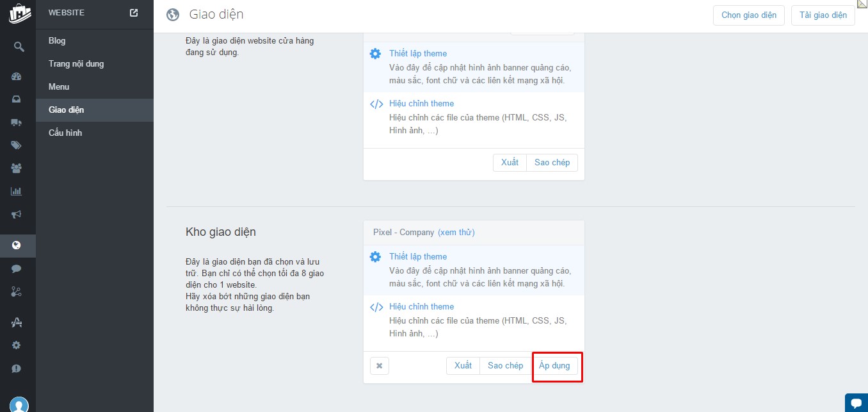Click the shipping truck icon
Screen dimensions: 868x412
17,122
